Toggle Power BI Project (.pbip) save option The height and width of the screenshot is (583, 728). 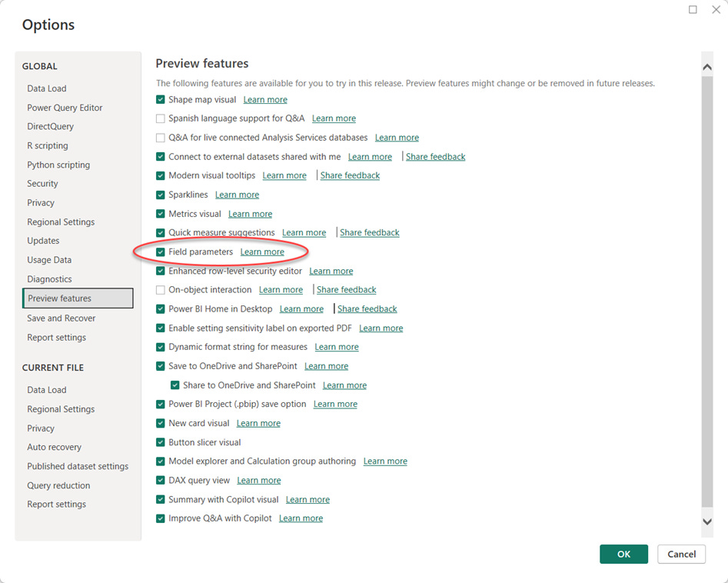tap(160, 404)
